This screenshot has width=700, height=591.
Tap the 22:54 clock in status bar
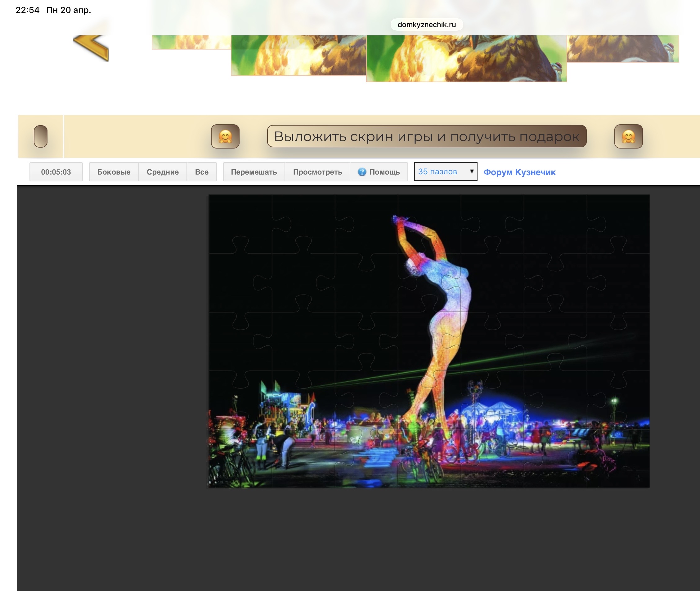(28, 10)
